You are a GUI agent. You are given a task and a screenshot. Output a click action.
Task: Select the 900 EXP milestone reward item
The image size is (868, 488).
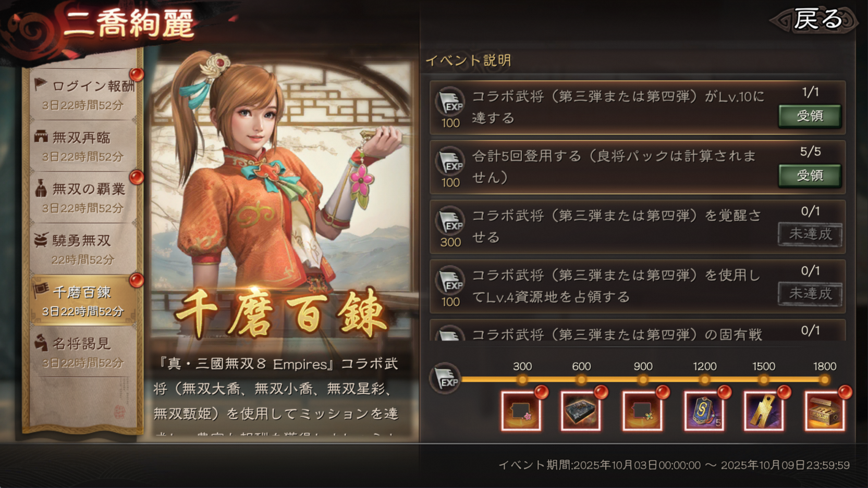[x=642, y=410]
